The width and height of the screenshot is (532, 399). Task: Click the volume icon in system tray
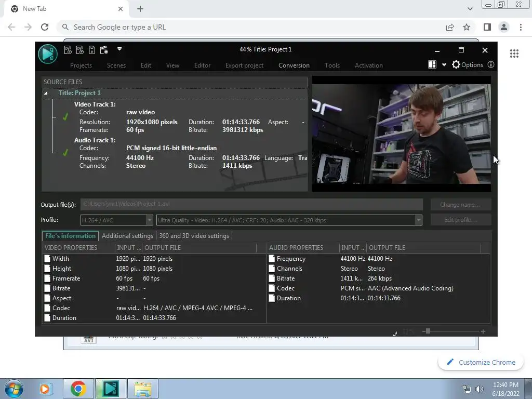[x=479, y=389]
